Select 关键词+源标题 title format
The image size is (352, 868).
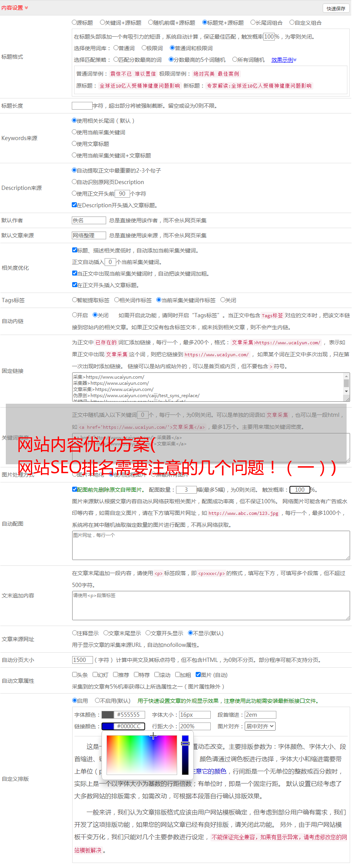pyautogui.click(x=102, y=22)
